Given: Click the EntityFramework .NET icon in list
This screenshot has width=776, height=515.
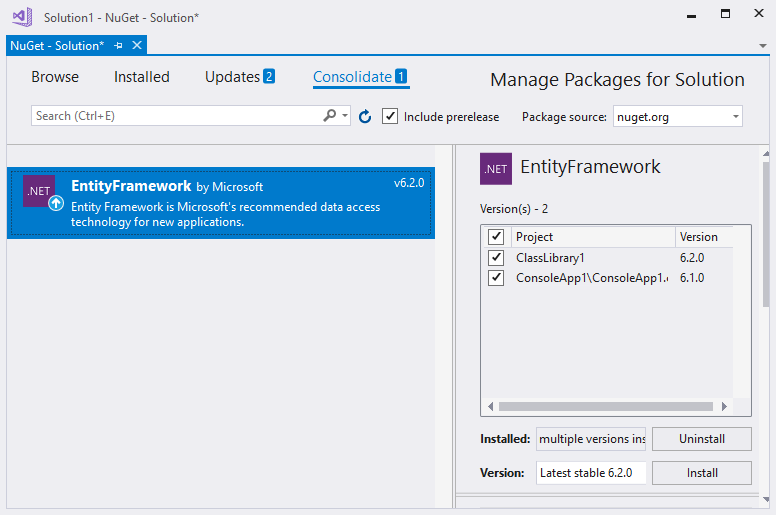Looking at the screenshot, I should pos(39,191).
